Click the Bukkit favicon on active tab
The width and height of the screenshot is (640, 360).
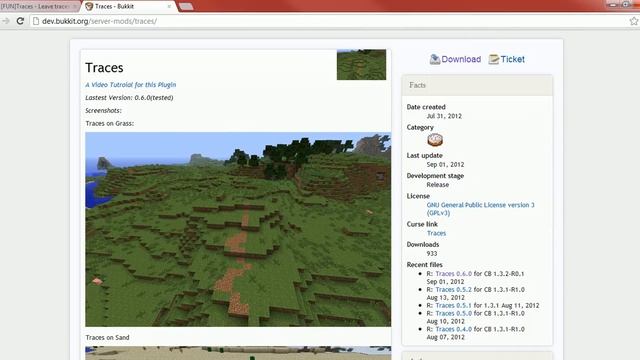(x=89, y=7)
